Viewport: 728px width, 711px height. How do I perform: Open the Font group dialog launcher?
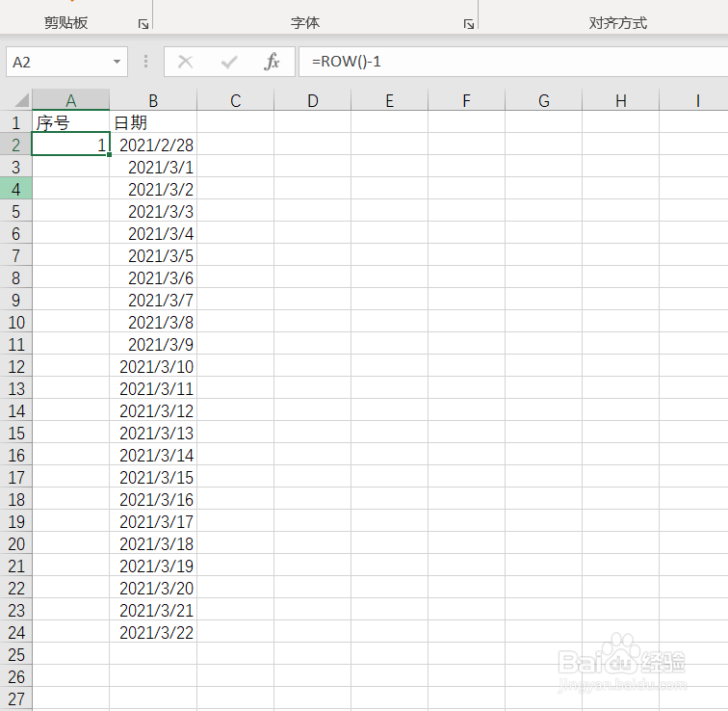click(x=469, y=24)
